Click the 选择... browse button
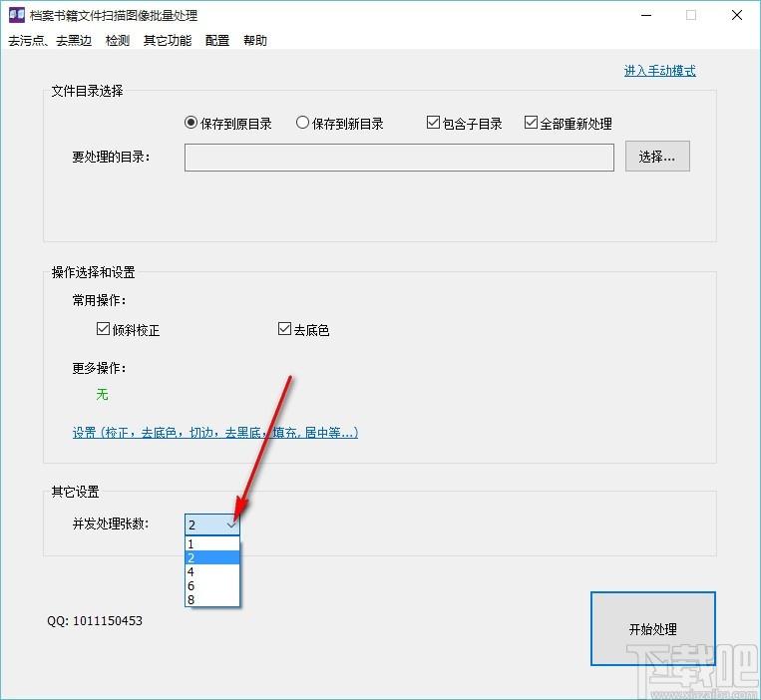The width and height of the screenshot is (761, 700). point(657,157)
